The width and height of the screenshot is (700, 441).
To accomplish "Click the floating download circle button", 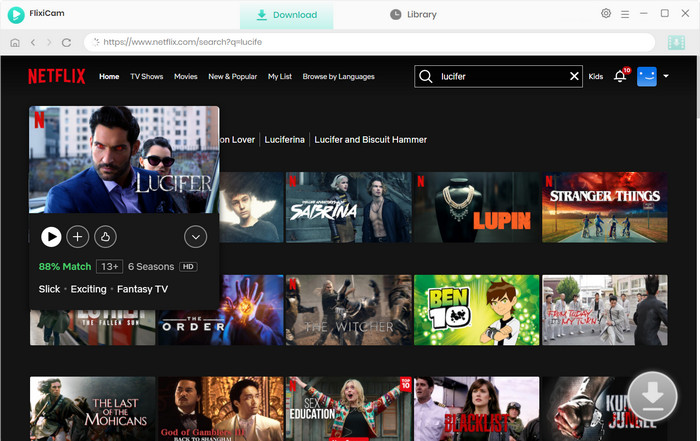I will [652, 396].
